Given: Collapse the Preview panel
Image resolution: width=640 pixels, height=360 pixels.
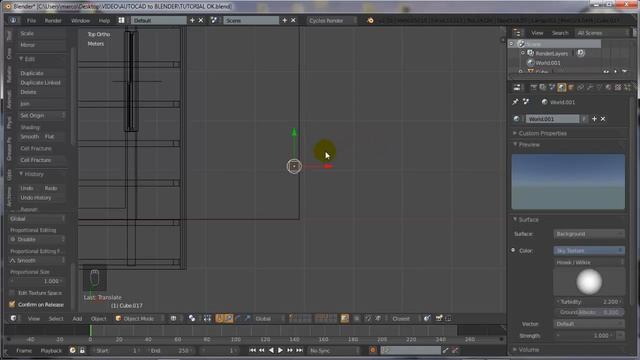Looking at the screenshot, I should [x=529, y=144].
